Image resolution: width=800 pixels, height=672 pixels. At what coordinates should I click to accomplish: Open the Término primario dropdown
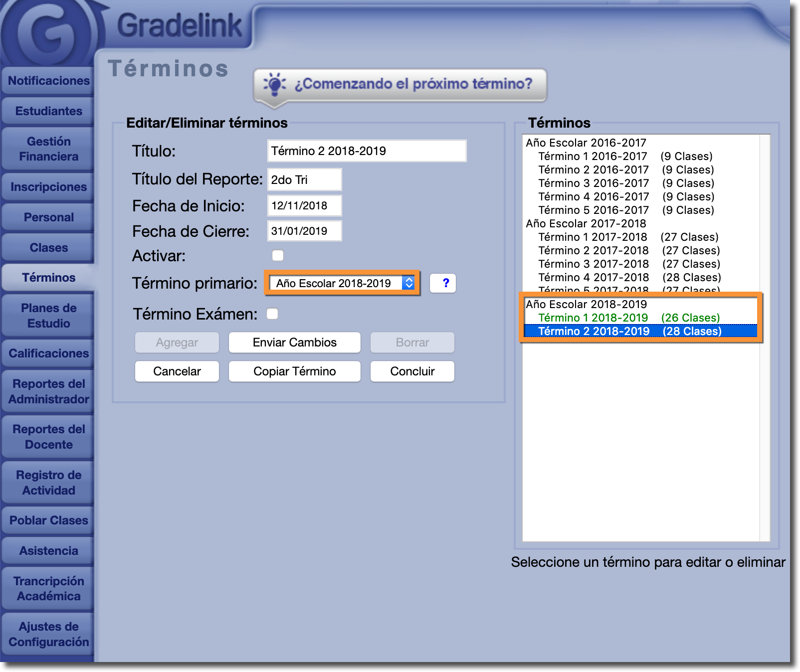342,283
